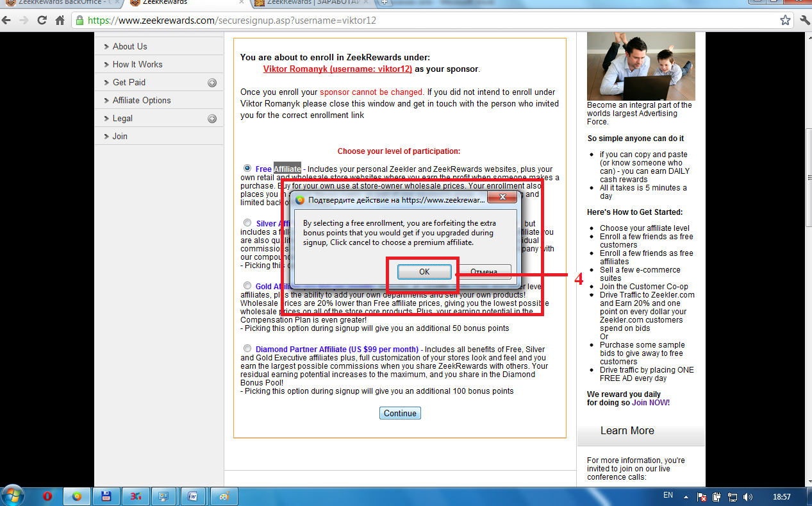Screen dimensions: 812x506
Task: Click the Continue button
Action: (x=400, y=413)
